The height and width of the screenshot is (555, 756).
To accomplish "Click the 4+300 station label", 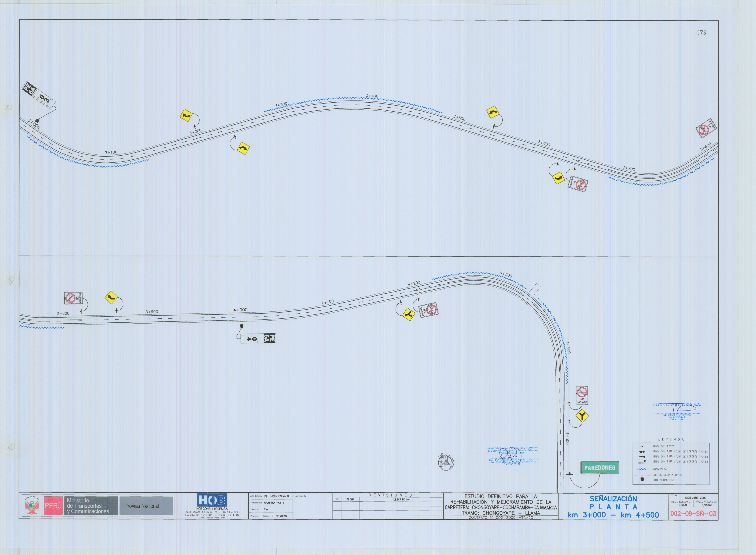I will 506,274.
